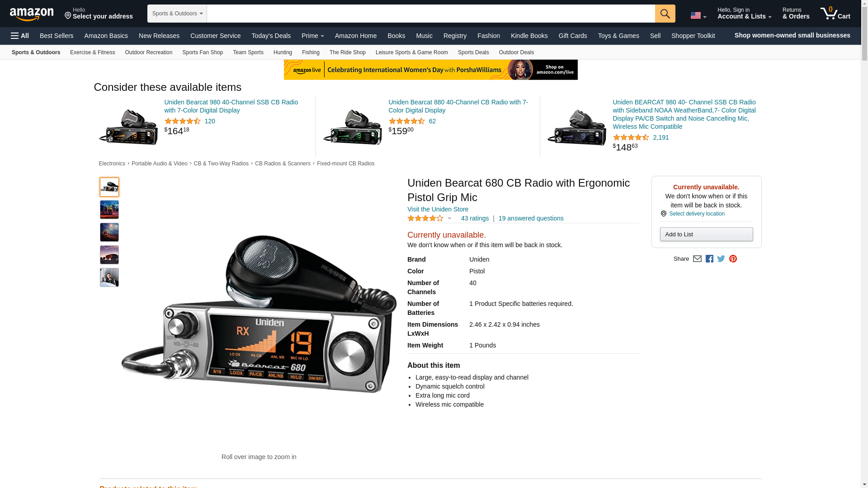This screenshot has height=488, width=868.
Task: Visit the Uniden Store link
Action: point(438,209)
